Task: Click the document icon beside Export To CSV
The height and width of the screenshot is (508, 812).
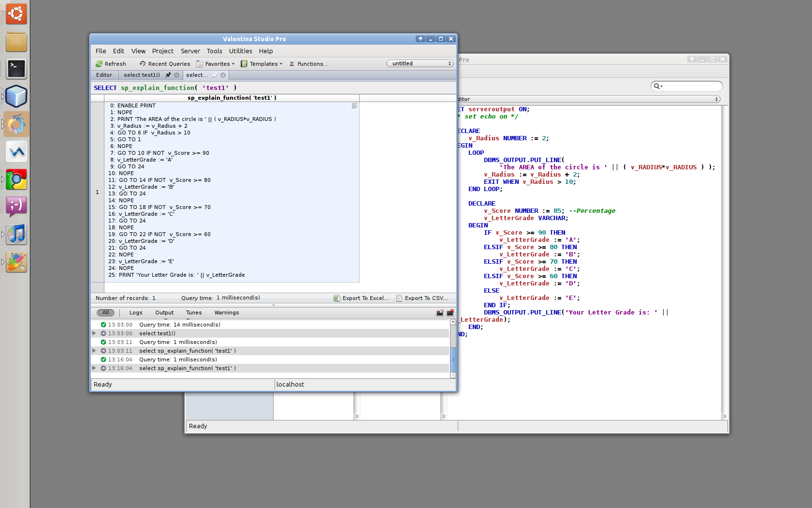Action: tap(399, 298)
